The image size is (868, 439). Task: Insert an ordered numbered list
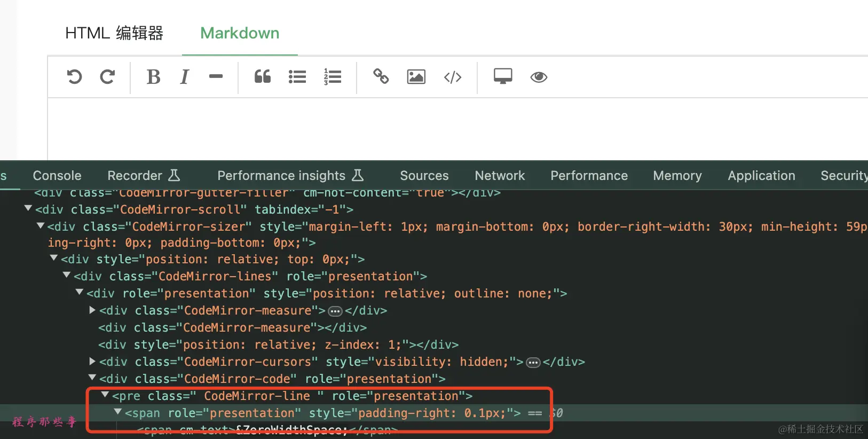click(x=333, y=77)
